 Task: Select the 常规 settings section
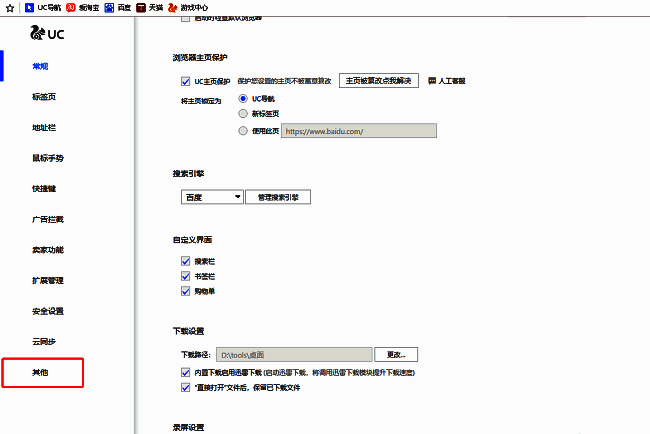click(x=40, y=66)
